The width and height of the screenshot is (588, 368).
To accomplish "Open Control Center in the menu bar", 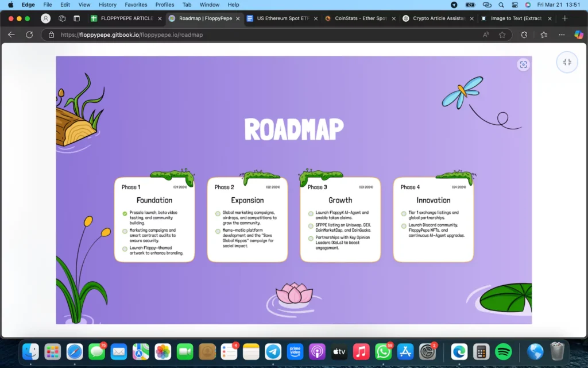I will (x=515, y=5).
